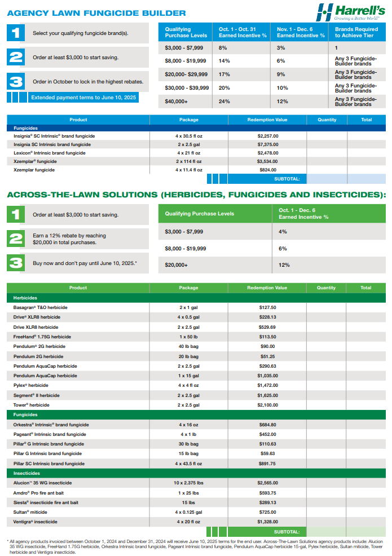
Task: Click the '$290.63' redemption value
Action: (267, 366)
